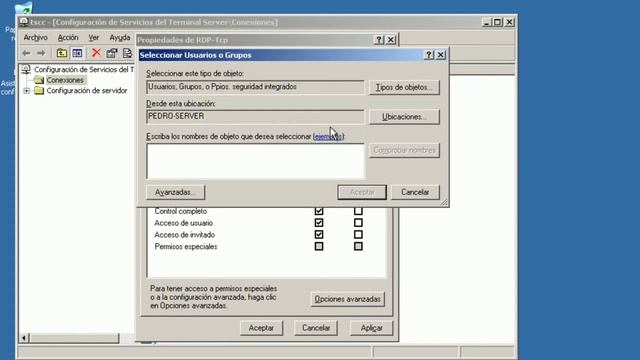Screen dimensions: 640x360
Task: Close the Propiedades de RDP-Tcp window
Action: click(391, 40)
